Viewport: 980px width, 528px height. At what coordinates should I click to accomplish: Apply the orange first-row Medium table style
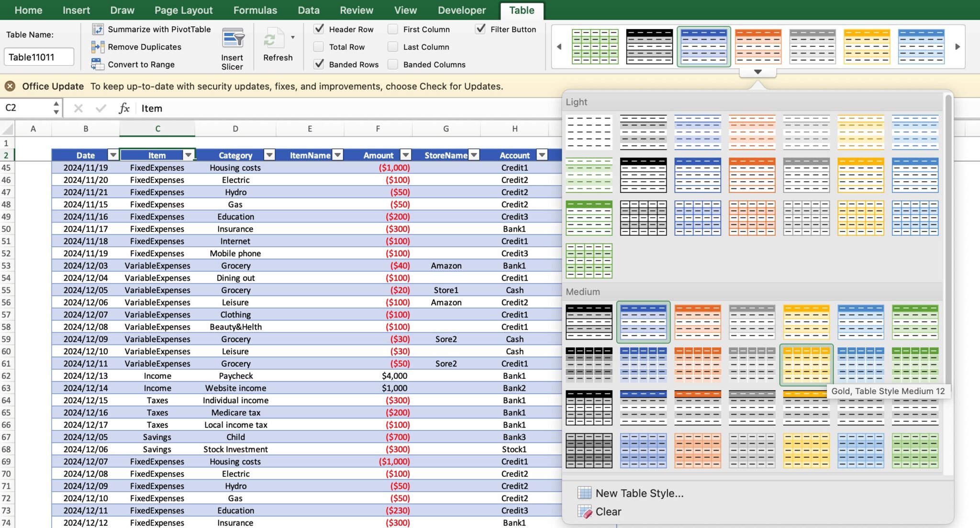point(698,322)
